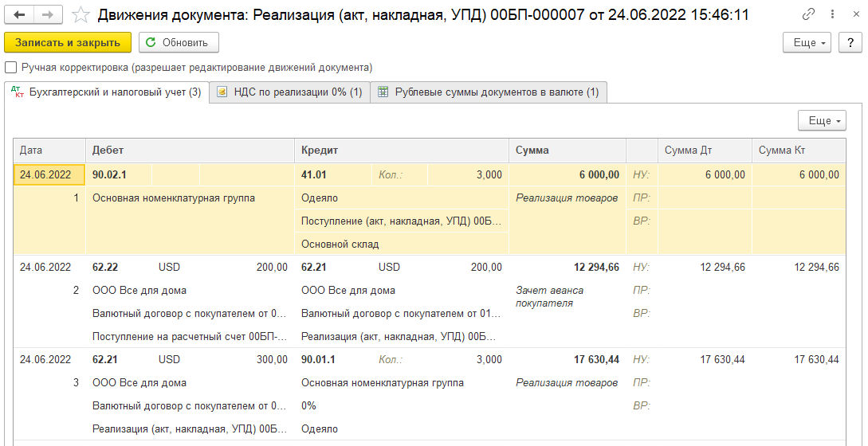Select debit account 90.02.1 cell
Viewport: 868px width, 446px height.
(x=119, y=175)
